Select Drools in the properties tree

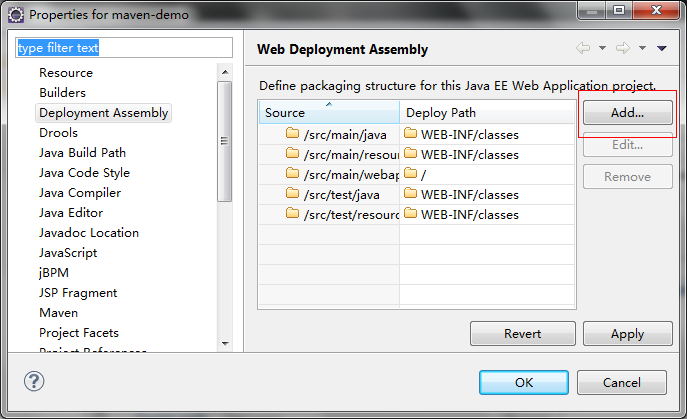[x=58, y=133]
